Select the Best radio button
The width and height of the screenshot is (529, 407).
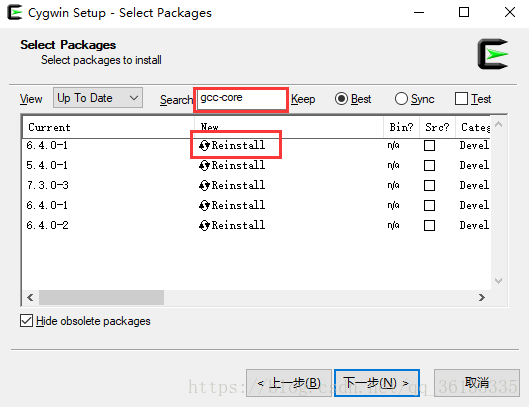341,99
